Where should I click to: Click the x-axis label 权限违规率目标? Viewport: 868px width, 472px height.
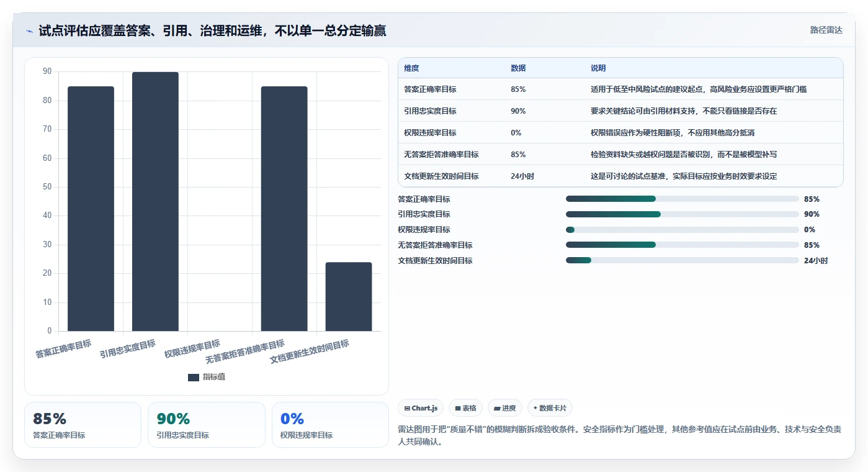click(x=192, y=349)
